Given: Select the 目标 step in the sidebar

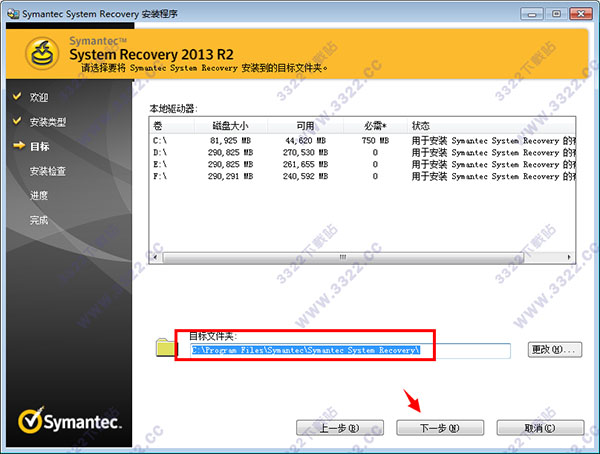Looking at the screenshot, I should [x=39, y=146].
